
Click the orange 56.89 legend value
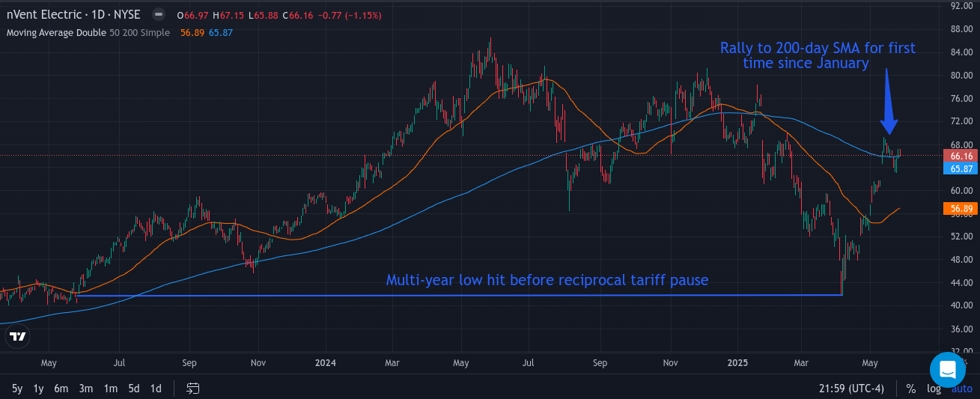(x=192, y=33)
